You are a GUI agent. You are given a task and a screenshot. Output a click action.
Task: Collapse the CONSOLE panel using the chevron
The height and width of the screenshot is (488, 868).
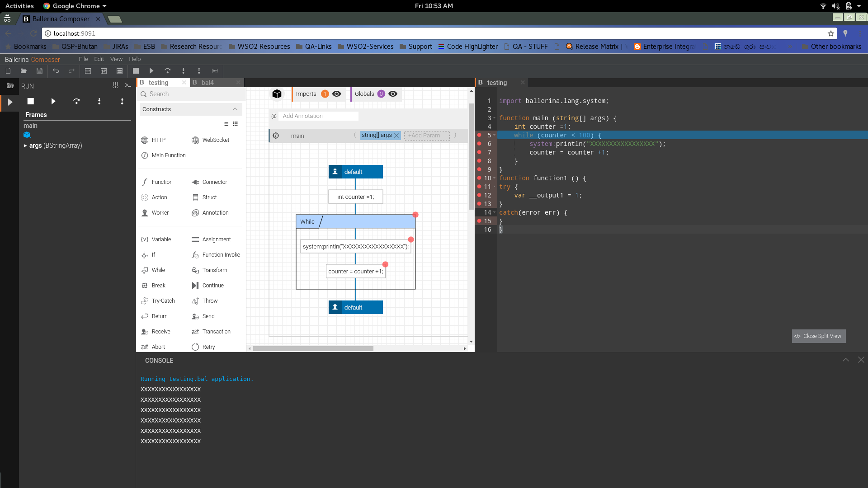846,360
